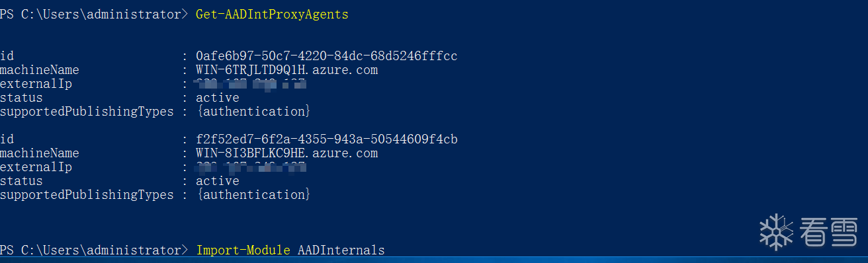Click the second {authentication} publishing type value
This screenshot has height=263, width=868.
(253, 194)
